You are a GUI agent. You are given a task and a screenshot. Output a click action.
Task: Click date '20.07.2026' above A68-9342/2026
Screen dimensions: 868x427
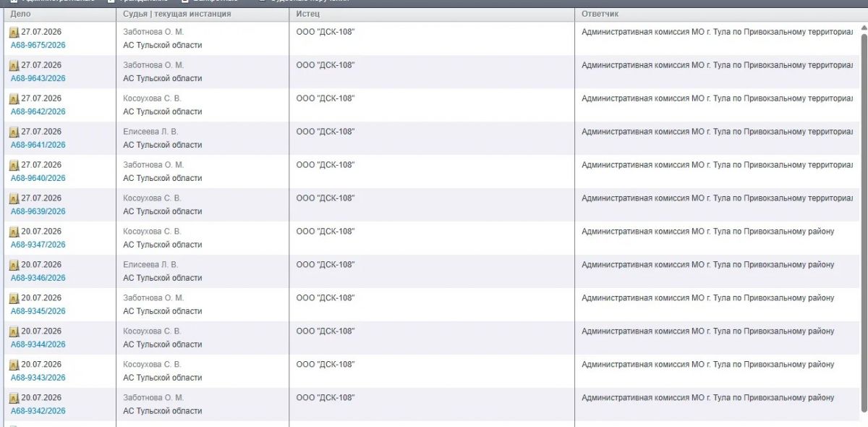(41, 398)
